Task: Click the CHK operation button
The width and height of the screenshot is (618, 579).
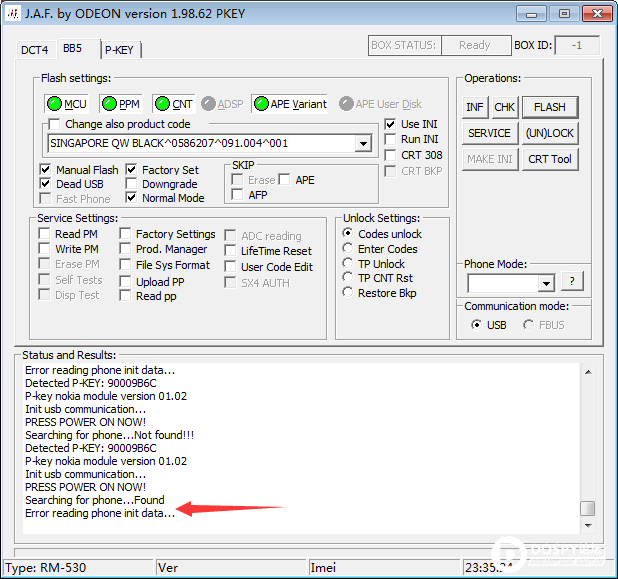Action: (504, 107)
